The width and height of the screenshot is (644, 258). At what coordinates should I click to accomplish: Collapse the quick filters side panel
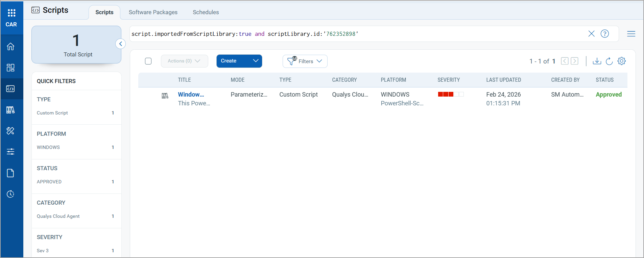coord(121,44)
